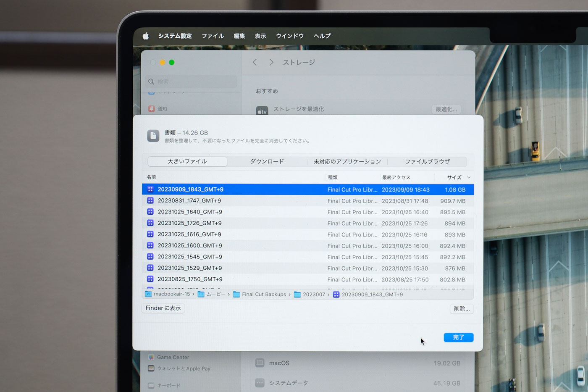This screenshot has width=588, height=392.
Task: Click the 書類 document icon in sheet header
Action: click(x=153, y=136)
